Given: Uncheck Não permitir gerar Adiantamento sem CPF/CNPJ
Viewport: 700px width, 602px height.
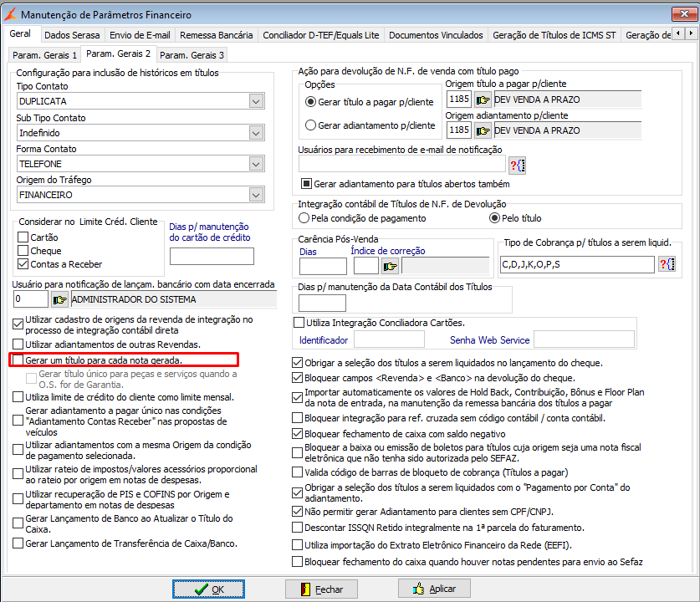Looking at the screenshot, I should click(298, 511).
